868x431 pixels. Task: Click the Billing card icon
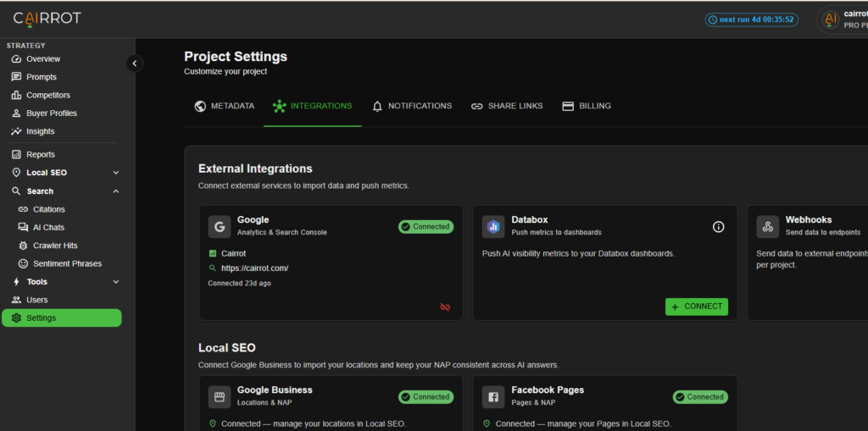click(568, 106)
